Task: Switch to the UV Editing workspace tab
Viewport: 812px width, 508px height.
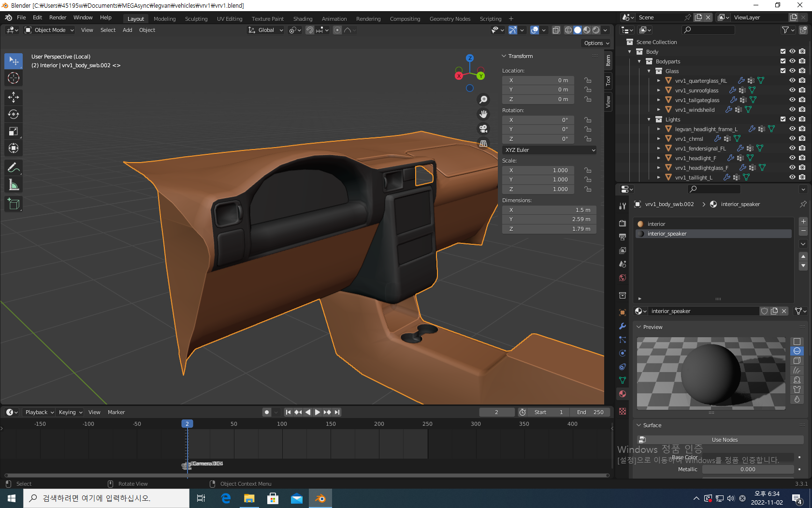Action: [230, 19]
